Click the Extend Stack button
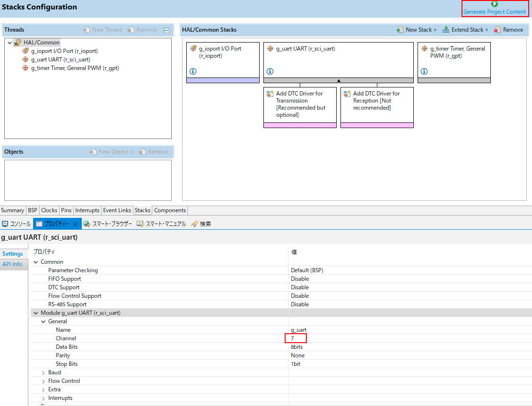 click(x=465, y=30)
